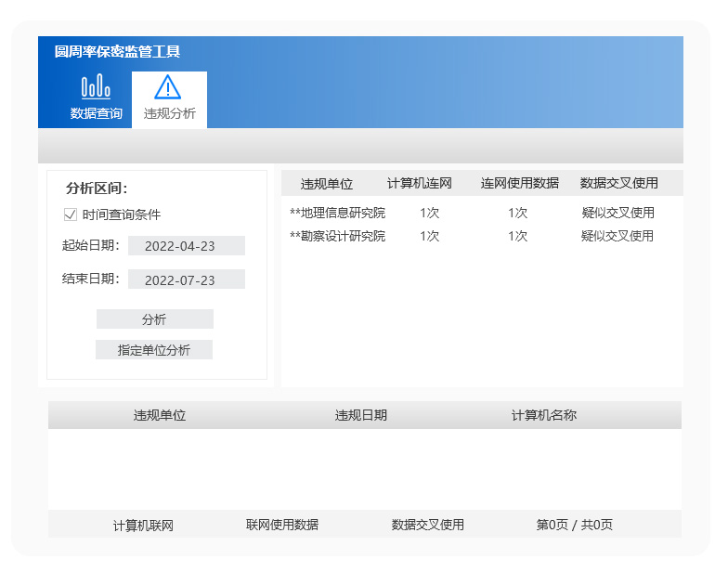
Task: Click the 违规日期 column header
Action: click(360, 415)
